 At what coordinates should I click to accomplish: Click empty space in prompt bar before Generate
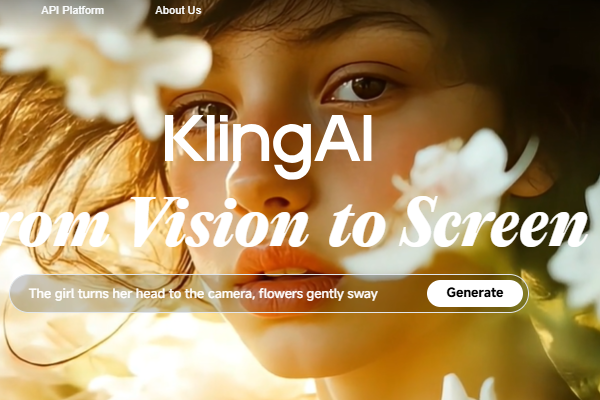(402, 294)
